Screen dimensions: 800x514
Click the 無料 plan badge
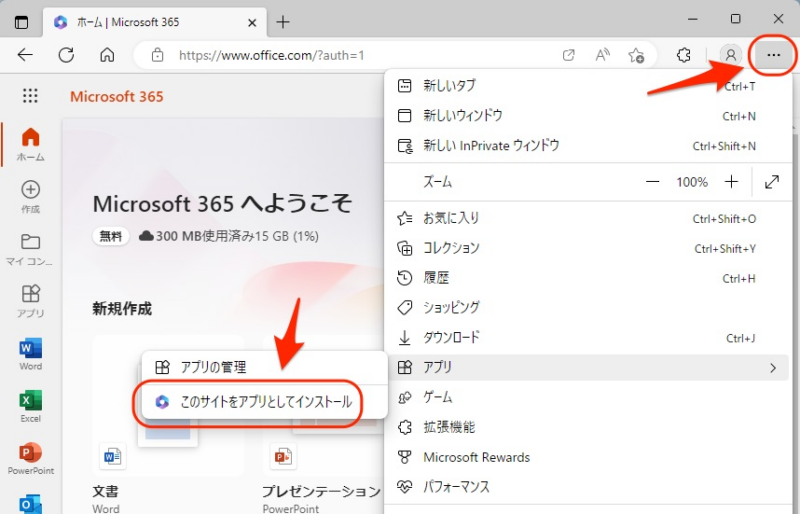coord(111,236)
